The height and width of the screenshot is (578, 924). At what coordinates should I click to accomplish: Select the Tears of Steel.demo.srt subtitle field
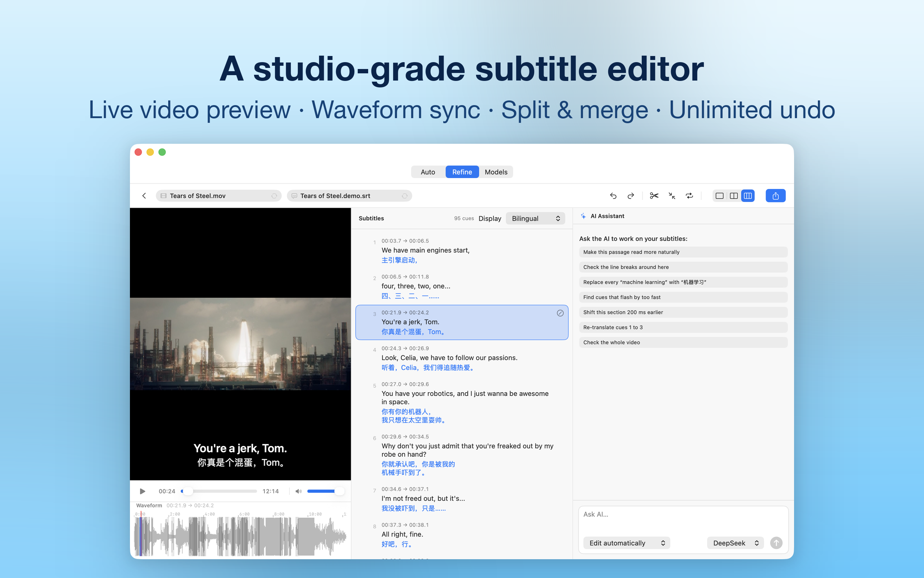click(x=349, y=196)
